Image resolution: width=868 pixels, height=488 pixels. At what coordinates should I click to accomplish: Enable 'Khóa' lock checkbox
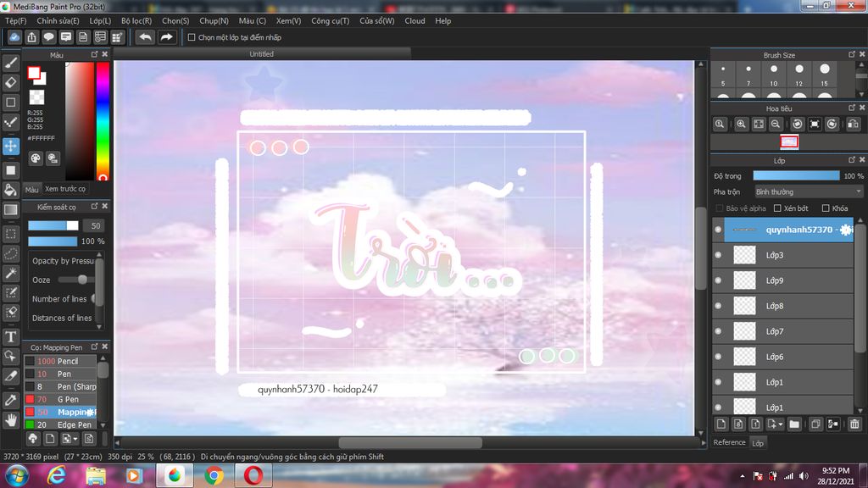pyautogui.click(x=826, y=208)
